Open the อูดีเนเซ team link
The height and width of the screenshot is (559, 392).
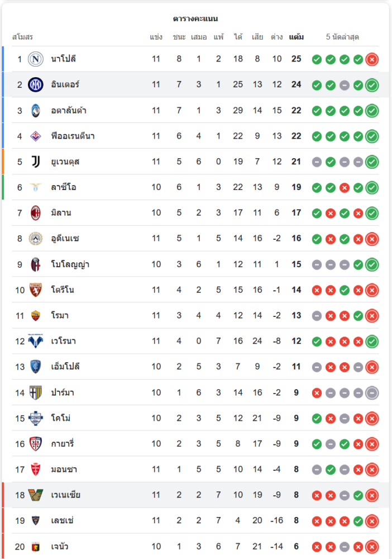click(65, 239)
